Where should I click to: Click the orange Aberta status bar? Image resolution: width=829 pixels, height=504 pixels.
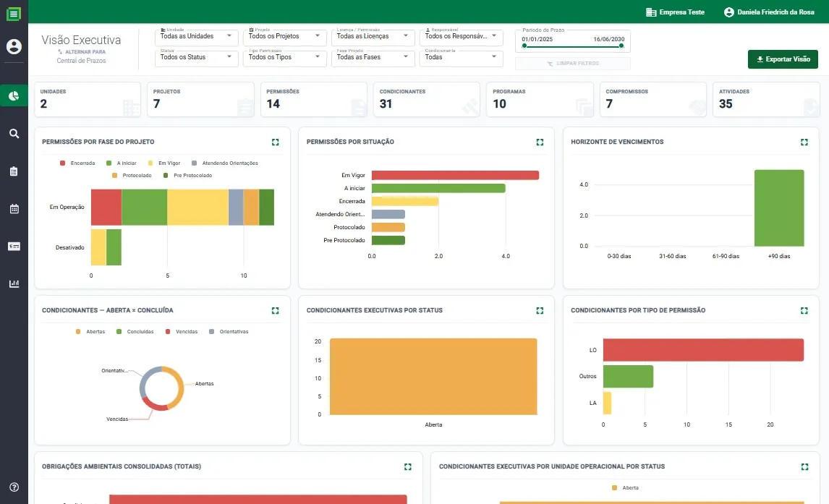coord(433,377)
